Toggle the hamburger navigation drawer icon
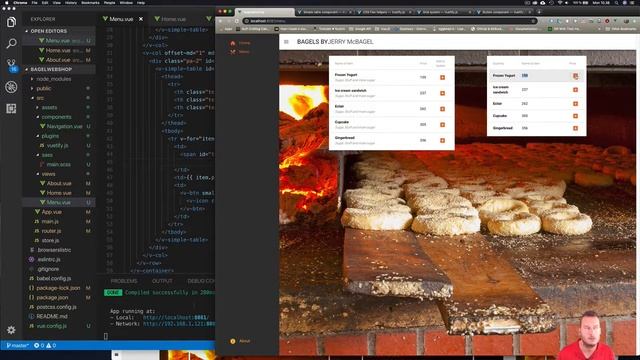This screenshot has height=360, width=640. pyautogui.click(x=286, y=42)
